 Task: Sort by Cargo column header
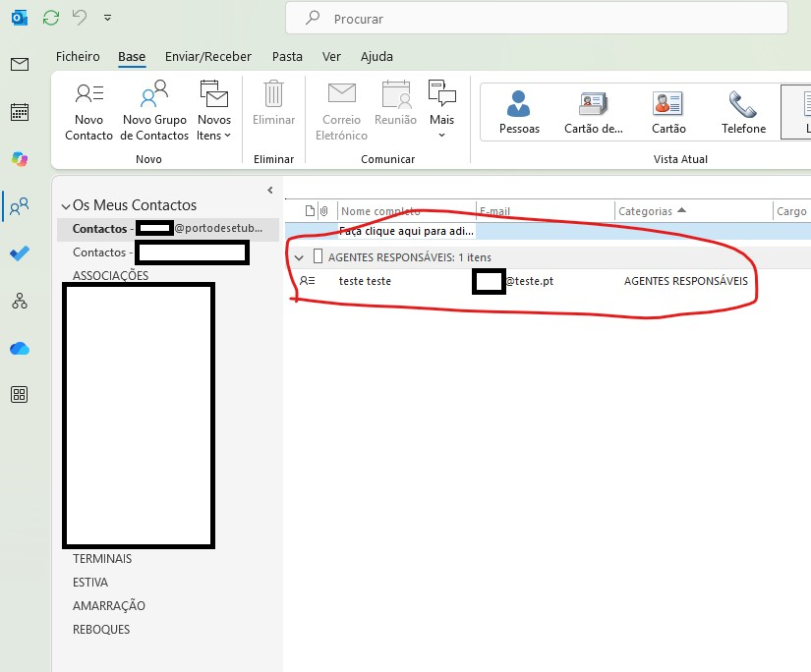791,211
